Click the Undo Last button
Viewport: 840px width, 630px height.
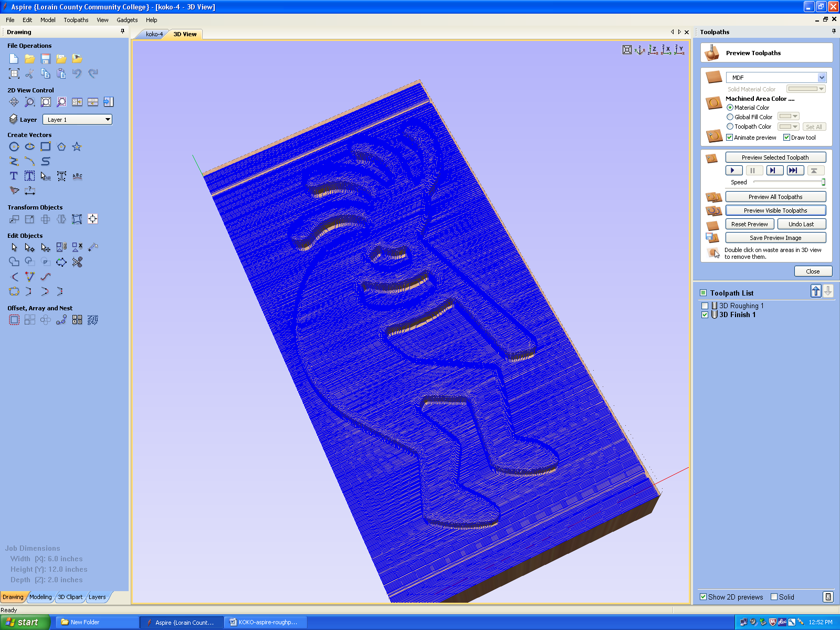point(801,224)
